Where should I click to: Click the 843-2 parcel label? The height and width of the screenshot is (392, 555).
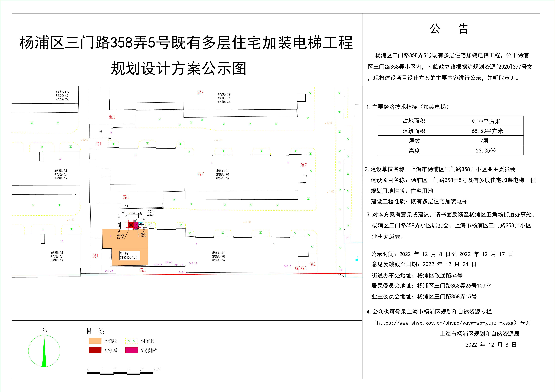287,266
